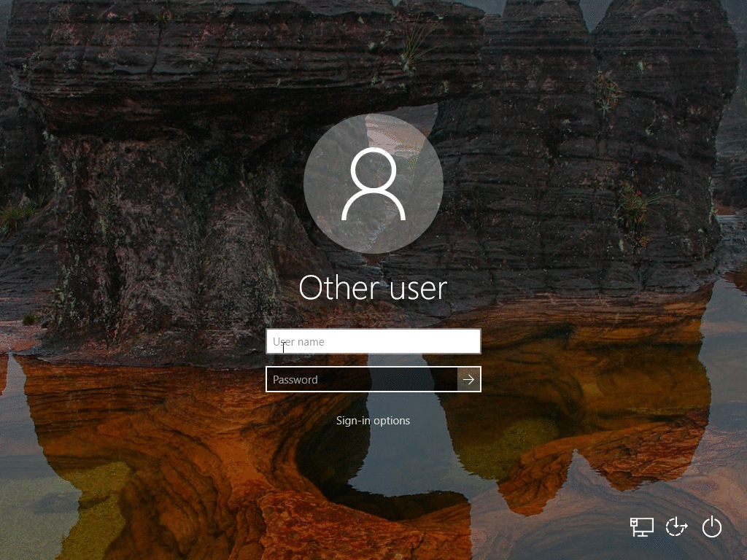Open Sign-in options link

tap(373, 421)
